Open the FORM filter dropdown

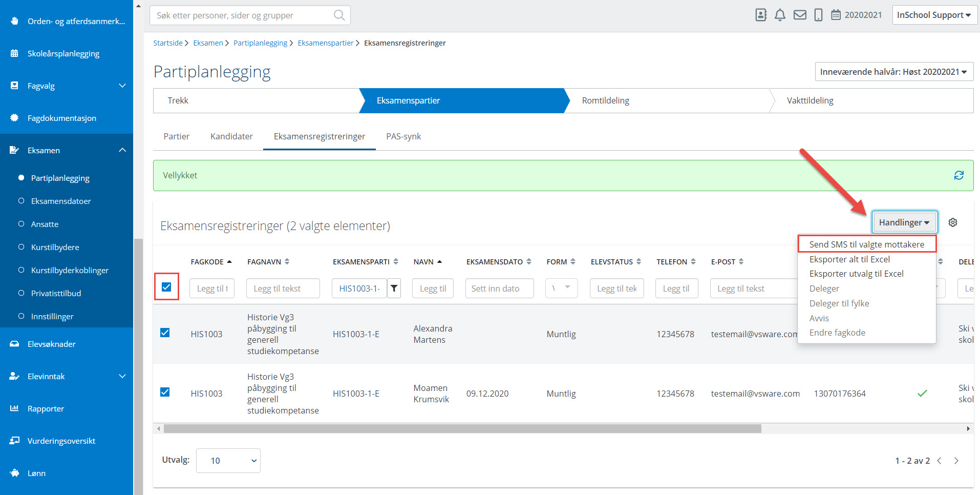click(562, 288)
